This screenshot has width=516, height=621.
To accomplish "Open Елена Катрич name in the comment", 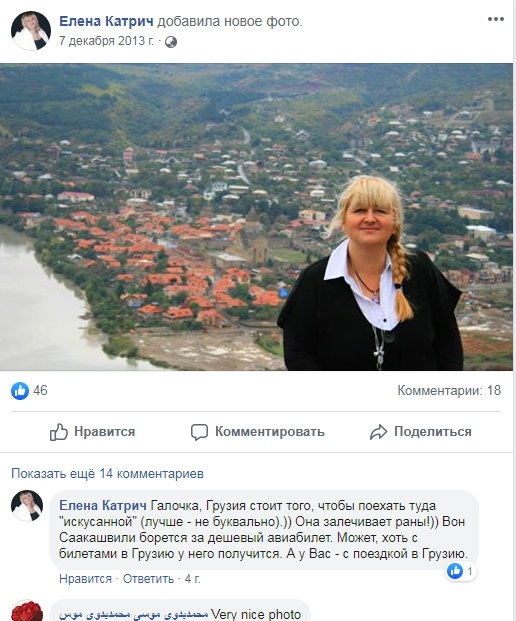I will [x=103, y=506].
